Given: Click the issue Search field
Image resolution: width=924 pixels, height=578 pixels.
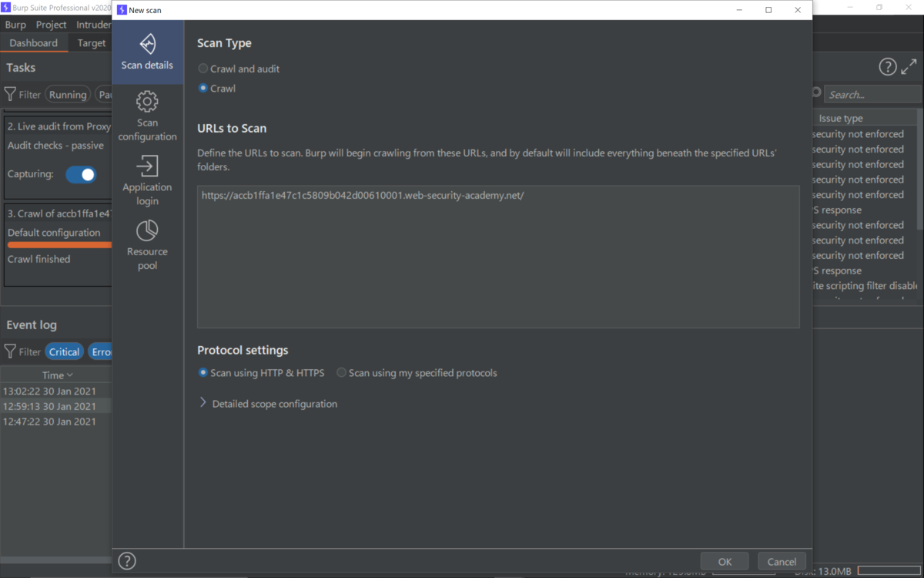Looking at the screenshot, I should (872, 95).
